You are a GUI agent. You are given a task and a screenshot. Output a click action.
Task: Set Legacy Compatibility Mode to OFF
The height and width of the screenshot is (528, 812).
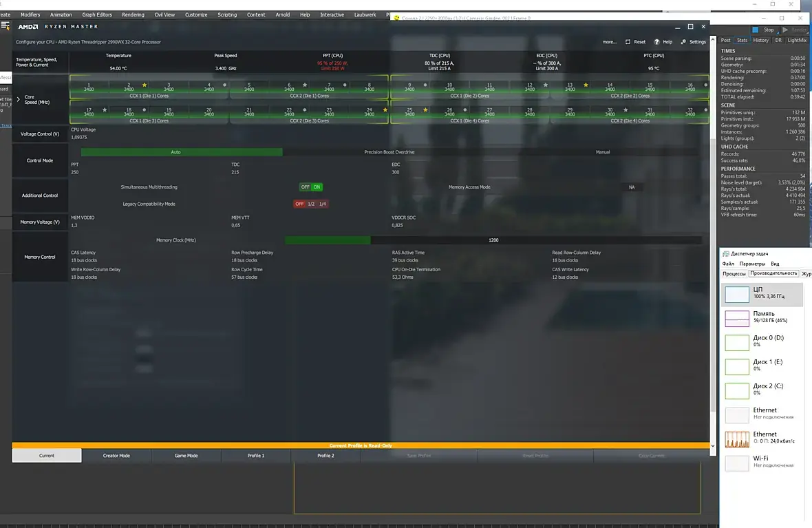click(x=299, y=204)
